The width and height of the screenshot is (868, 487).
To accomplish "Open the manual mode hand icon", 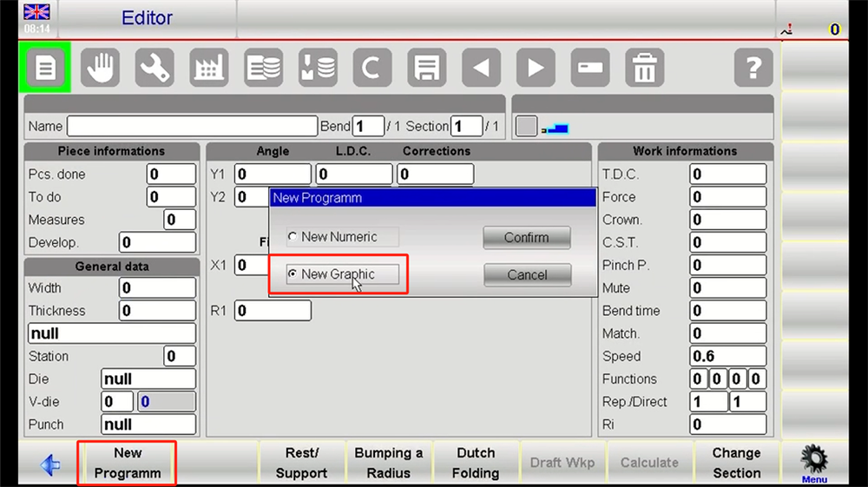I will 100,68.
